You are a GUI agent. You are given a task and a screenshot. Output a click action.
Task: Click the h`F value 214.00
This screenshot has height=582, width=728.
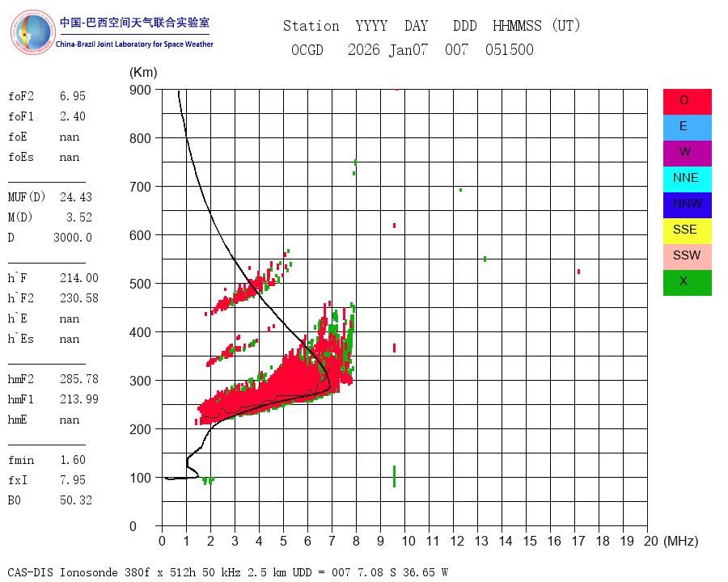[79, 278]
